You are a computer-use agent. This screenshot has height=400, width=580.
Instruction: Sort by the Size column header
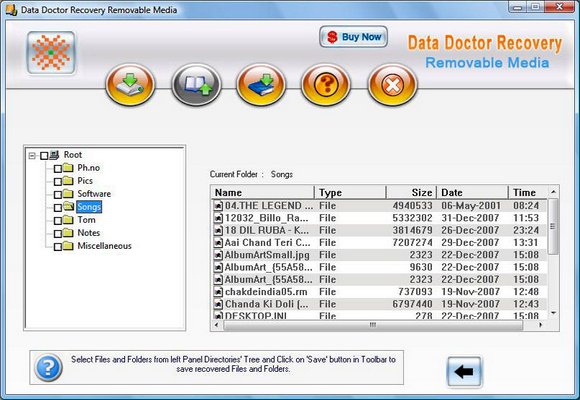[x=411, y=192]
